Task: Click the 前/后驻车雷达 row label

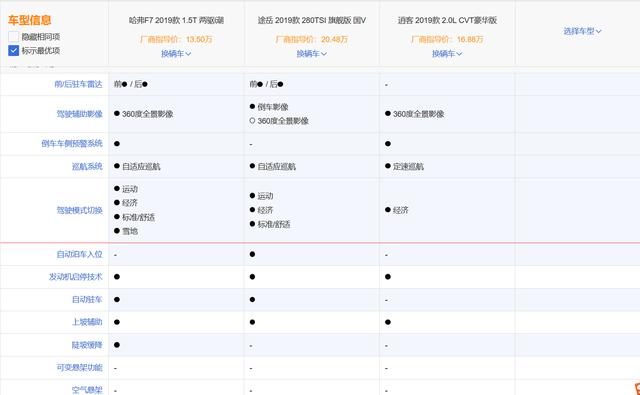Action: click(78, 84)
